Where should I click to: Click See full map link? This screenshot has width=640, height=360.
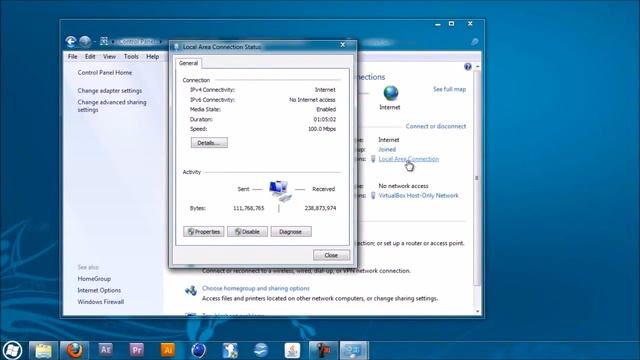[x=449, y=89]
